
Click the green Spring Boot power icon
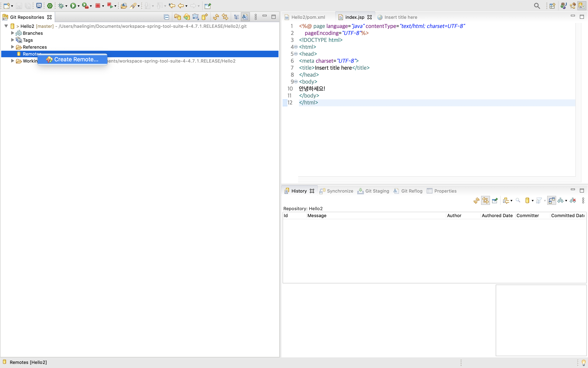pos(50,6)
